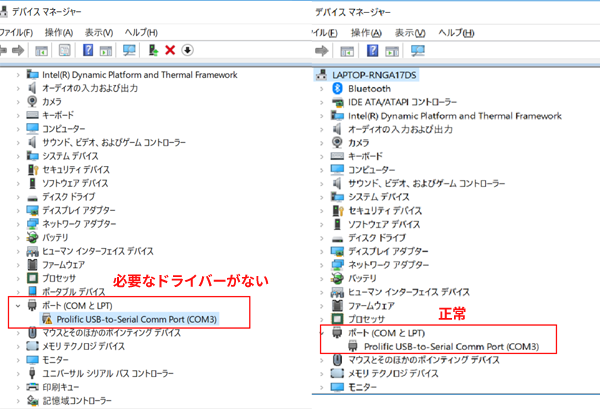Select ソフトウェア デバイス in left window
The height and width of the screenshot is (409, 600).
75,183
